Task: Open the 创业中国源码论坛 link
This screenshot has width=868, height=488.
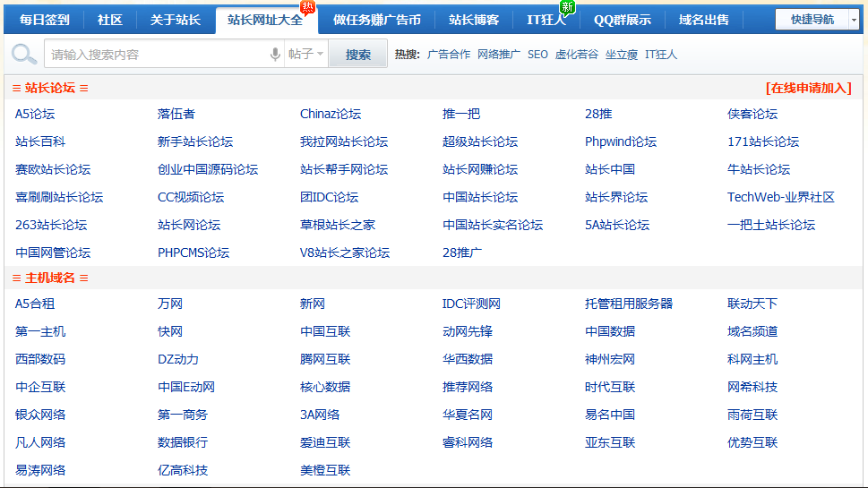Action: click(208, 169)
